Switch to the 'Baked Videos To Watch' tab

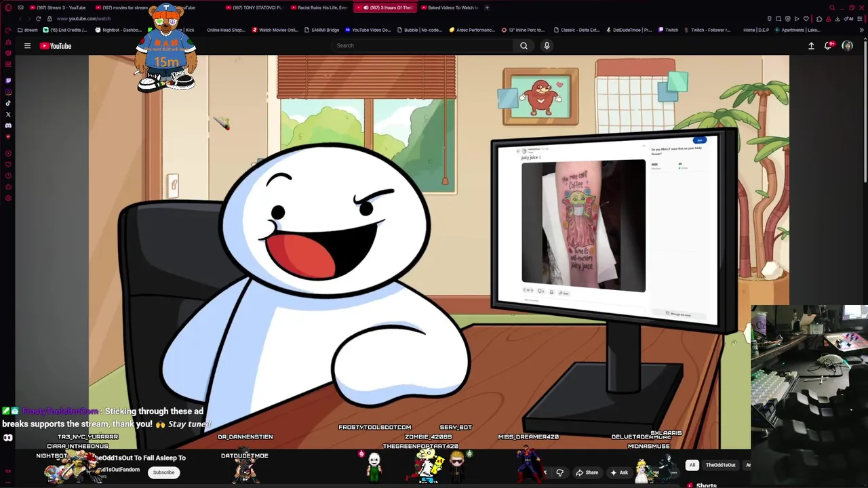pos(450,7)
